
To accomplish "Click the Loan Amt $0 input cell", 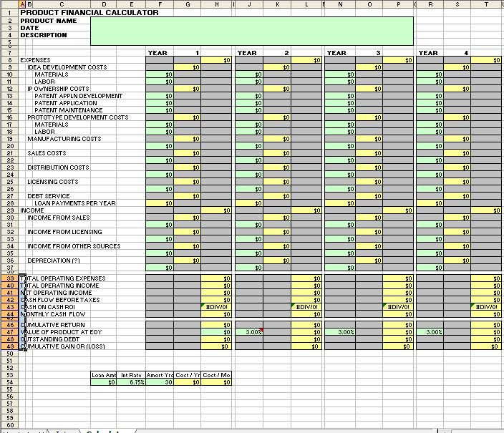I will coord(104,382).
